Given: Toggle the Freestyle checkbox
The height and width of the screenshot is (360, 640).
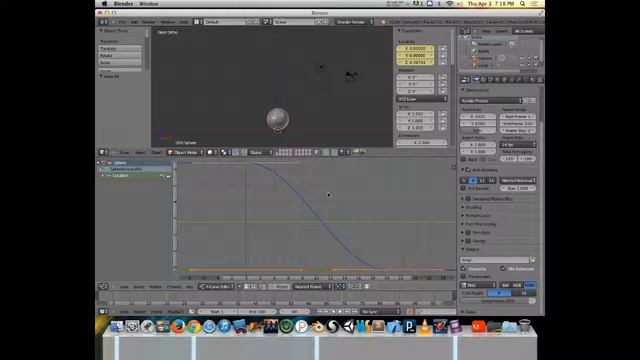Looking at the screenshot, I should (x=468, y=232).
